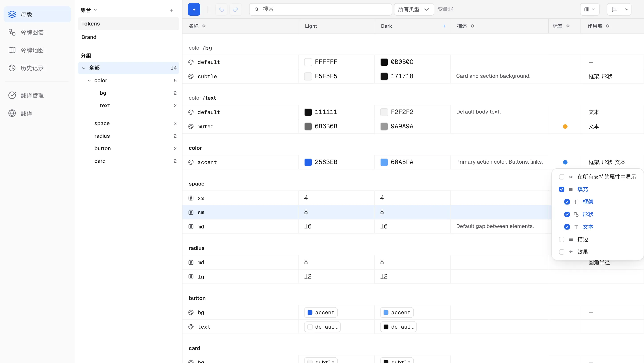Viewport: 644px width, 363px height.
Task: Sort by 名称 column sort icon
Action: click(204, 26)
